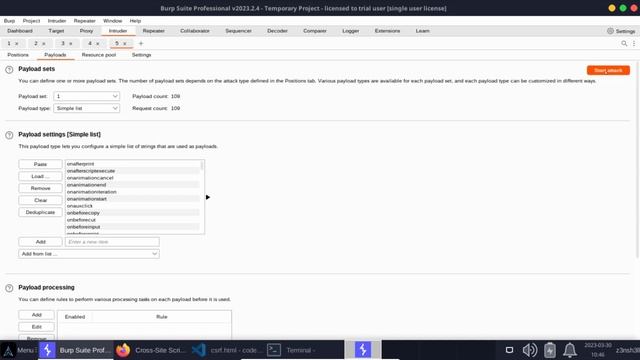The image size is (640, 360).
Task: Close Intruder tab 3
Action: tap(71, 44)
